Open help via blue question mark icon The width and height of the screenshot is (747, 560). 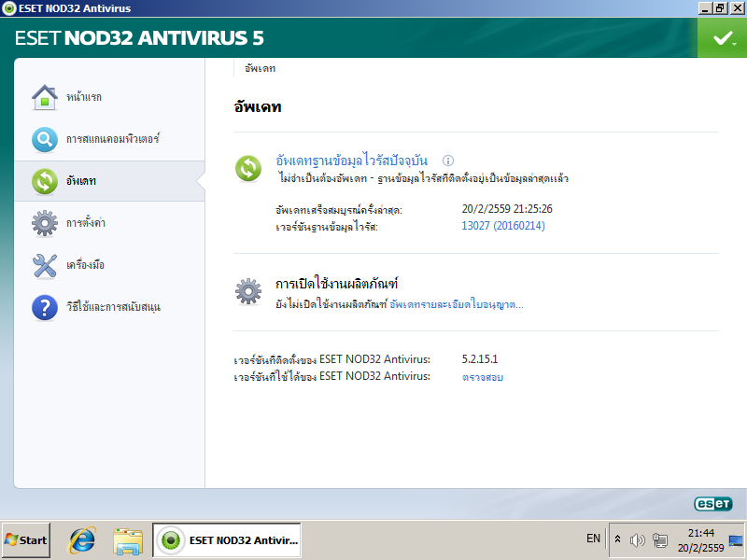(x=45, y=307)
